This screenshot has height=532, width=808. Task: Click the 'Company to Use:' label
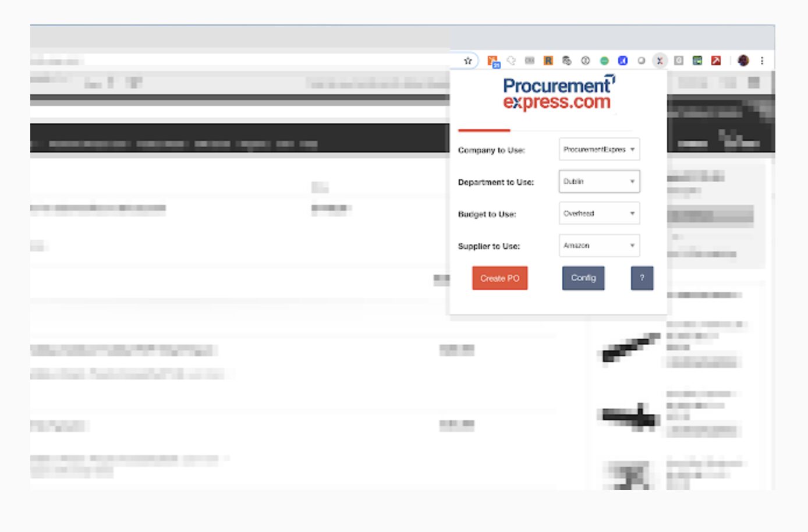coord(491,150)
